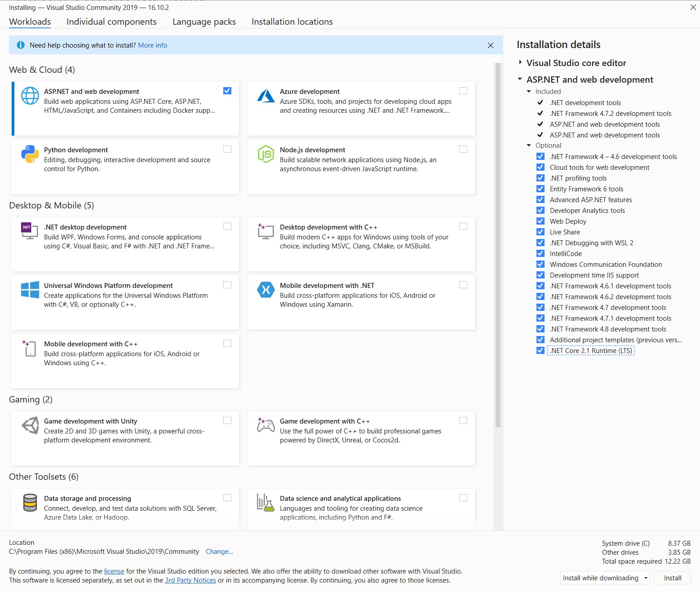Click the Total space required 12.22 GB text

pos(646,561)
